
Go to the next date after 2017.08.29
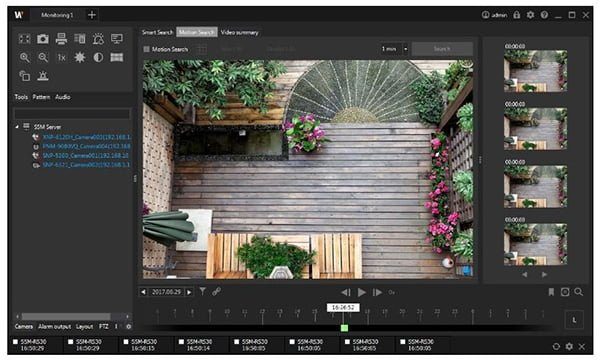(x=189, y=292)
